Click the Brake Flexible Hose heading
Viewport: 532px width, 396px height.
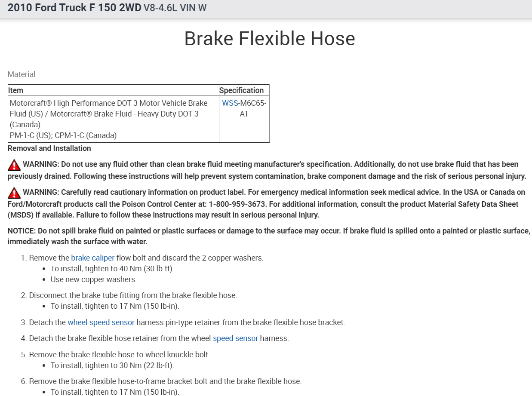(x=269, y=39)
